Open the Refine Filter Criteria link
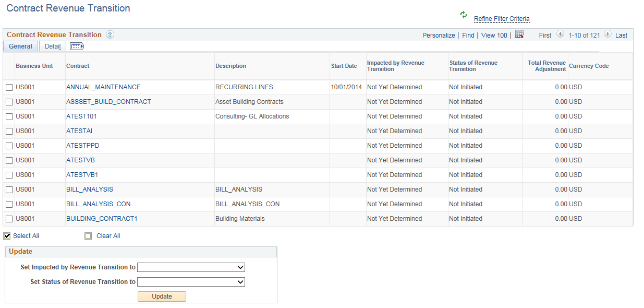This screenshot has width=644, height=308. (x=501, y=19)
